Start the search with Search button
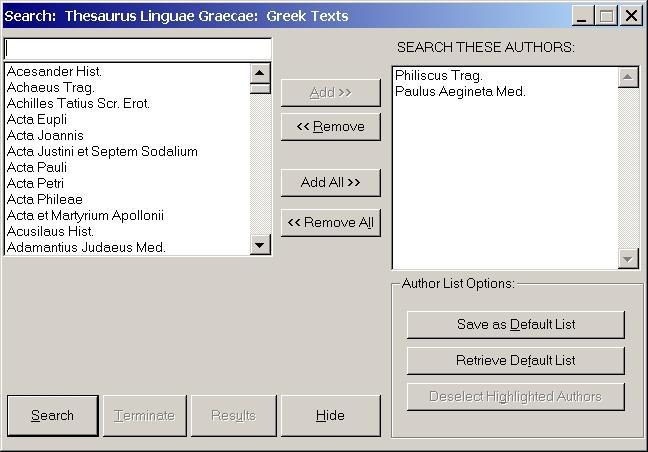Image resolution: width=648 pixels, height=452 pixels. (x=52, y=416)
